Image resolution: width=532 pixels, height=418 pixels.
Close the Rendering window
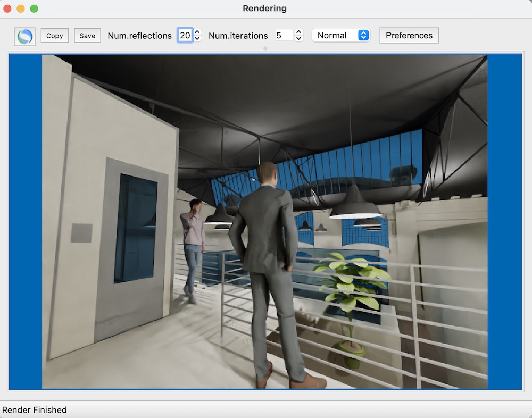coord(7,9)
